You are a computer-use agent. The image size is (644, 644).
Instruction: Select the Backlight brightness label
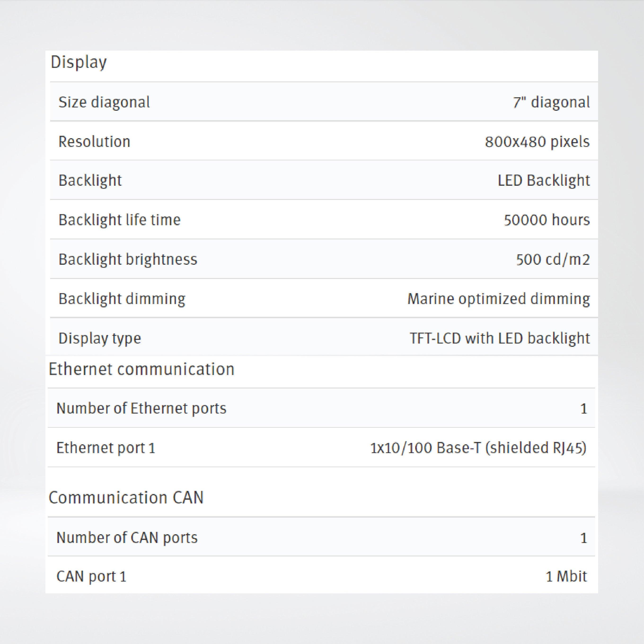pyautogui.click(x=128, y=259)
